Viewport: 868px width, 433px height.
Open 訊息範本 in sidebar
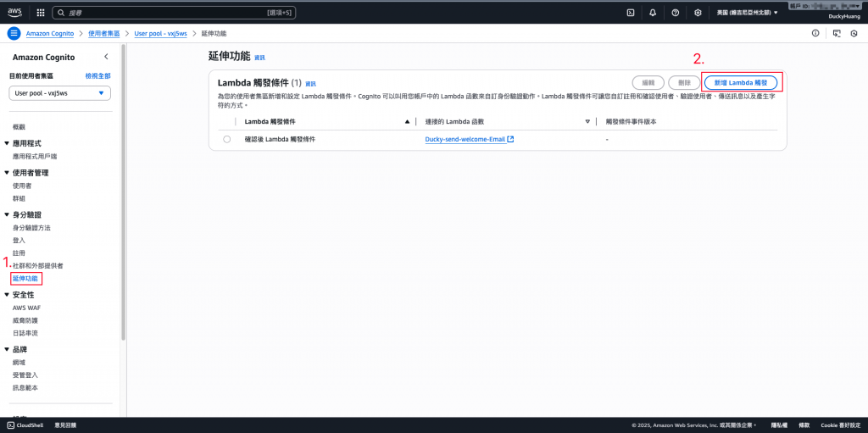tap(25, 387)
